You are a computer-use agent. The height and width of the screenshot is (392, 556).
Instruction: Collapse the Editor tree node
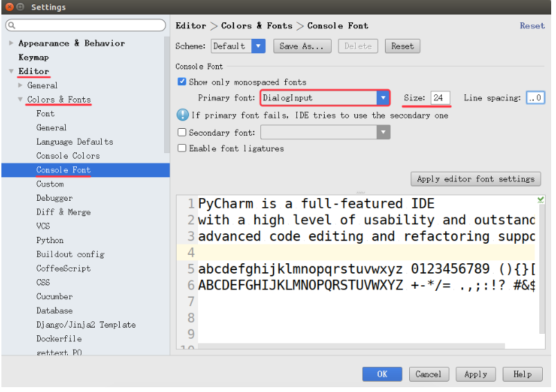coord(11,71)
